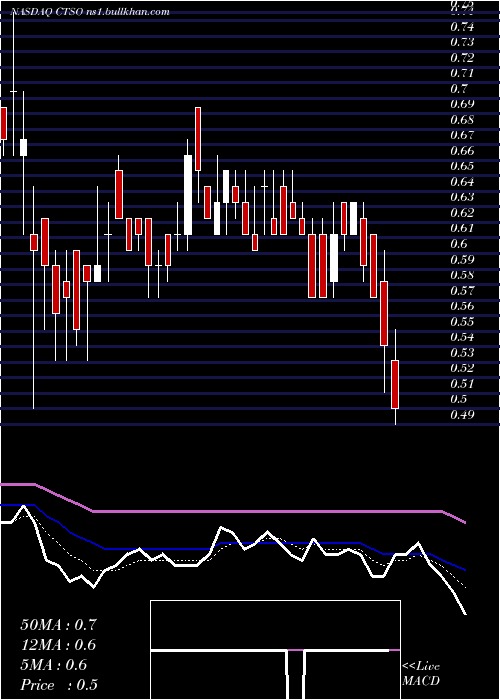500x700 pixels.
Task: Select the red candlestick peaking at 0.69
Action: click(x=198, y=139)
